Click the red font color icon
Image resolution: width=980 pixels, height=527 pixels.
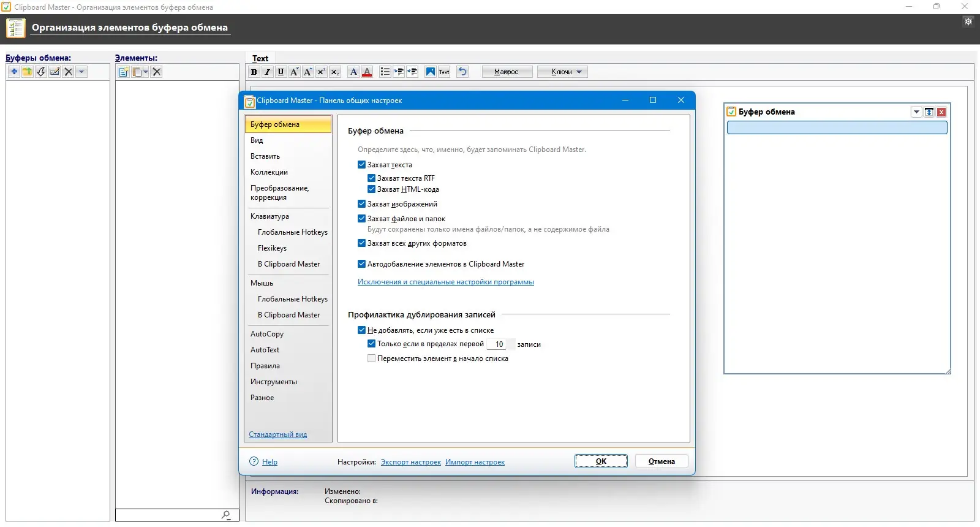(x=367, y=72)
